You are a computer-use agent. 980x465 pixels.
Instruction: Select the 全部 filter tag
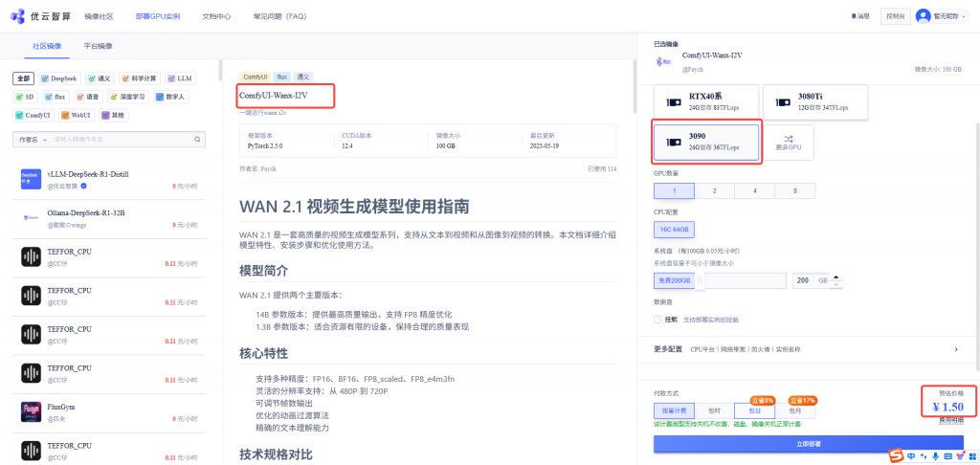click(x=23, y=78)
